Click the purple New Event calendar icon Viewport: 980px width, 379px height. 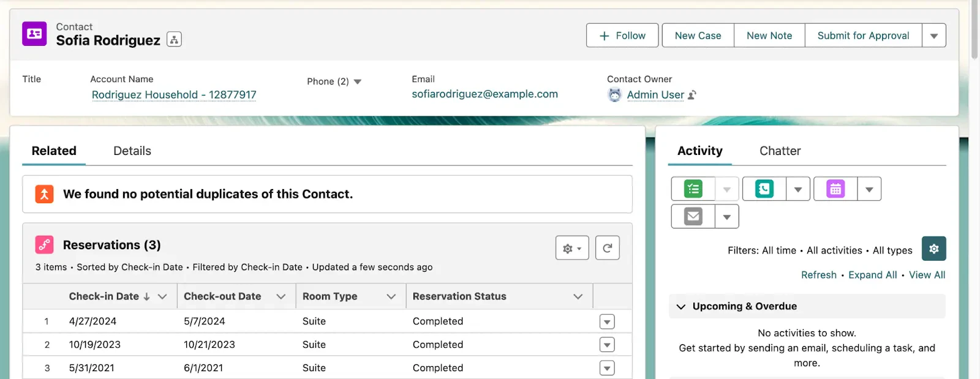(x=835, y=189)
